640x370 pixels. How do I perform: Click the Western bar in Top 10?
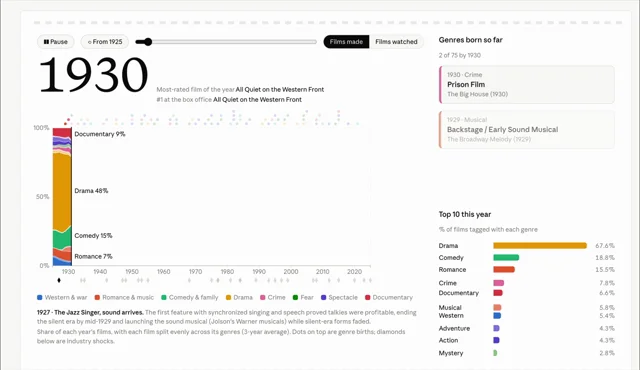click(497, 315)
